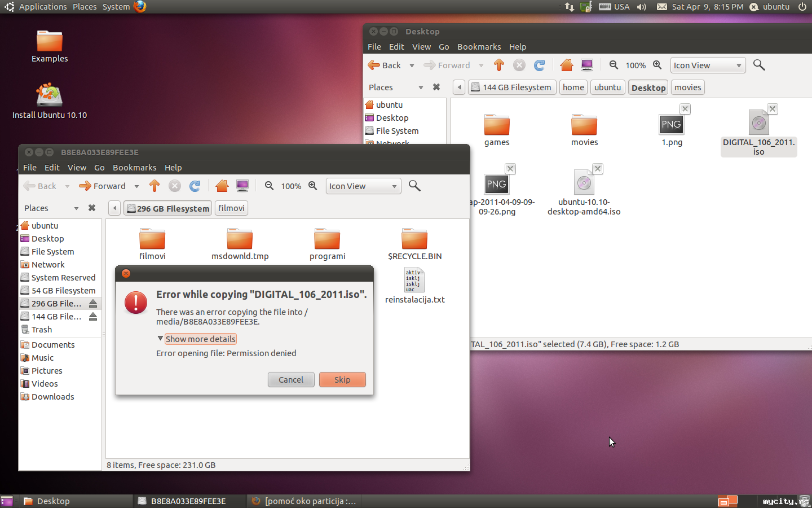Click the workspace switcher in the bottom panel
The image size is (812, 508).
point(727,501)
